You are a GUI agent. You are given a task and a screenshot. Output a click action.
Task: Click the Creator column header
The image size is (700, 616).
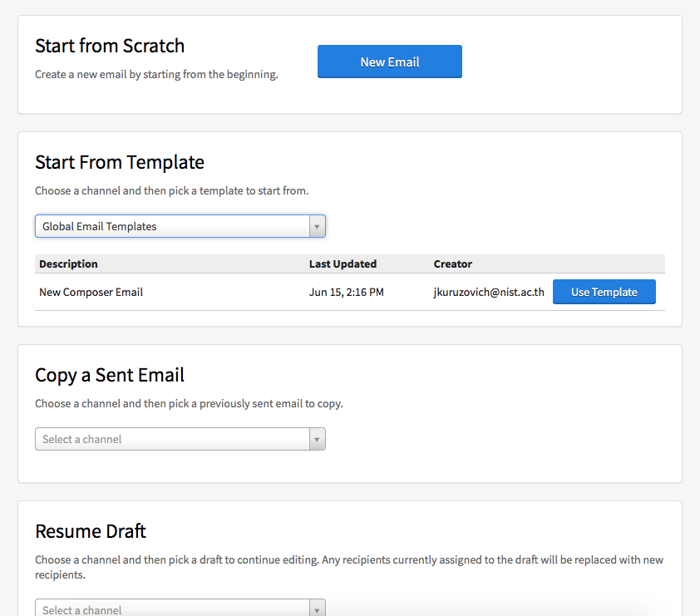(452, 264)
